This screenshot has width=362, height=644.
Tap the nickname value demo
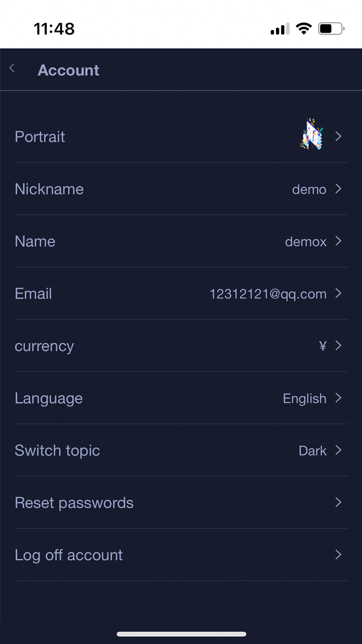tap(309, 190)
